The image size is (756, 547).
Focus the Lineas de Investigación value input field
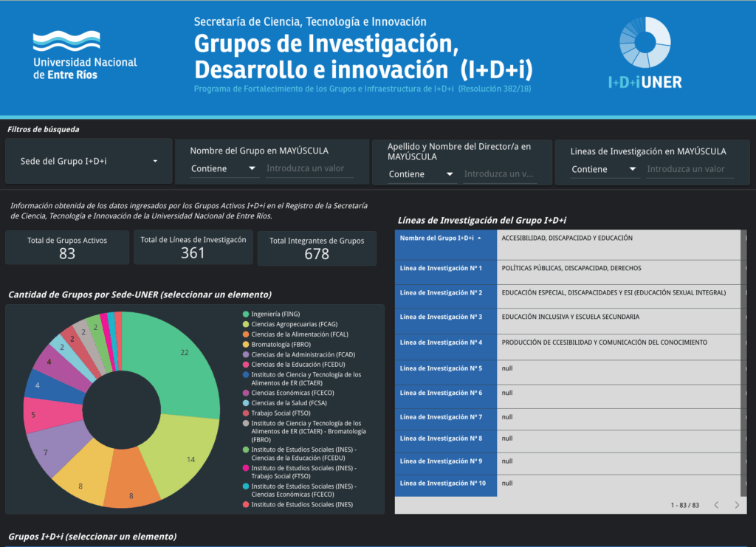click(690, 169)
